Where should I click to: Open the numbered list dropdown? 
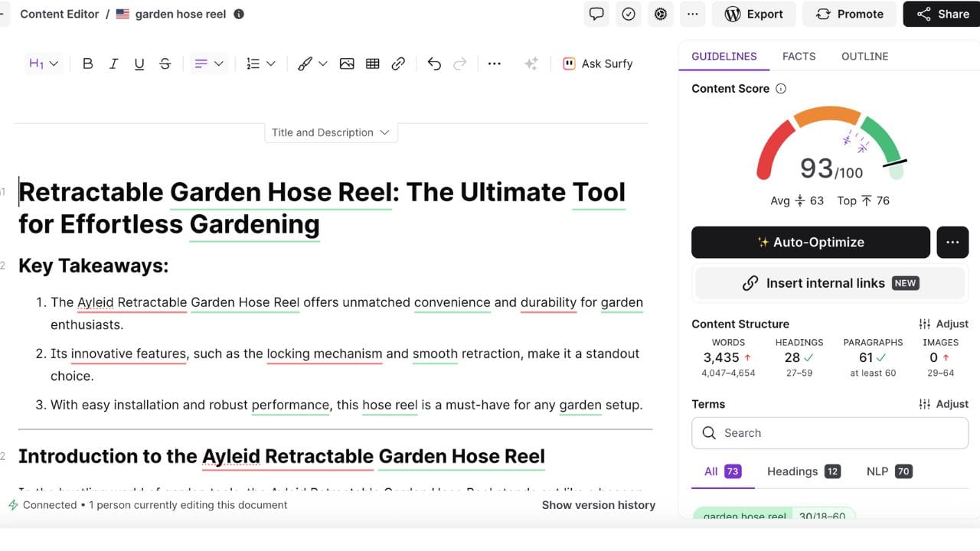pos(260,64)
